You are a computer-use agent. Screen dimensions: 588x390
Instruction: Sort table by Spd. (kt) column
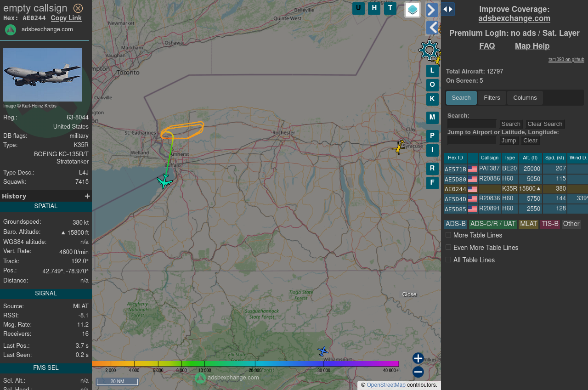(x=554, y=158)
